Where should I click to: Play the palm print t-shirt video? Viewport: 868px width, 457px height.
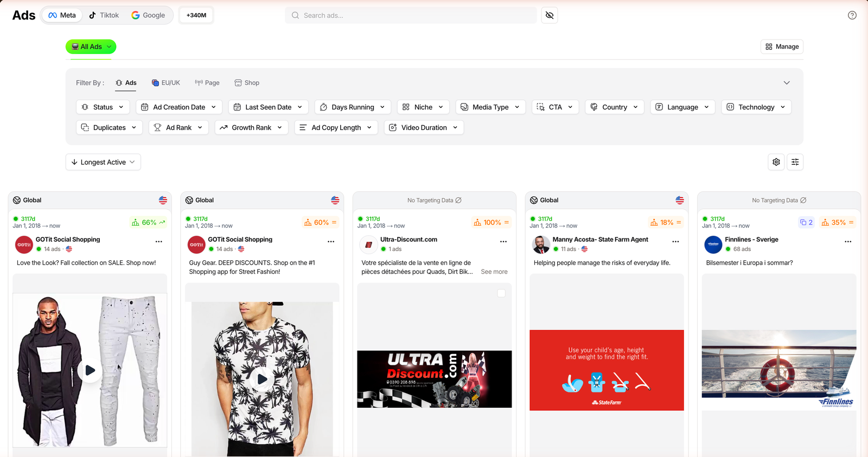(262, 379)
